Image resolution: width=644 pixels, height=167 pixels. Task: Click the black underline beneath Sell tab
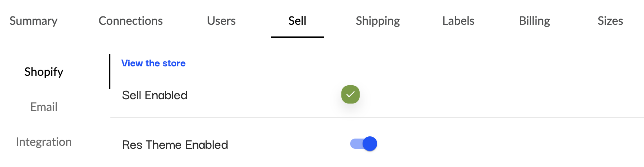tap(297, 37)
